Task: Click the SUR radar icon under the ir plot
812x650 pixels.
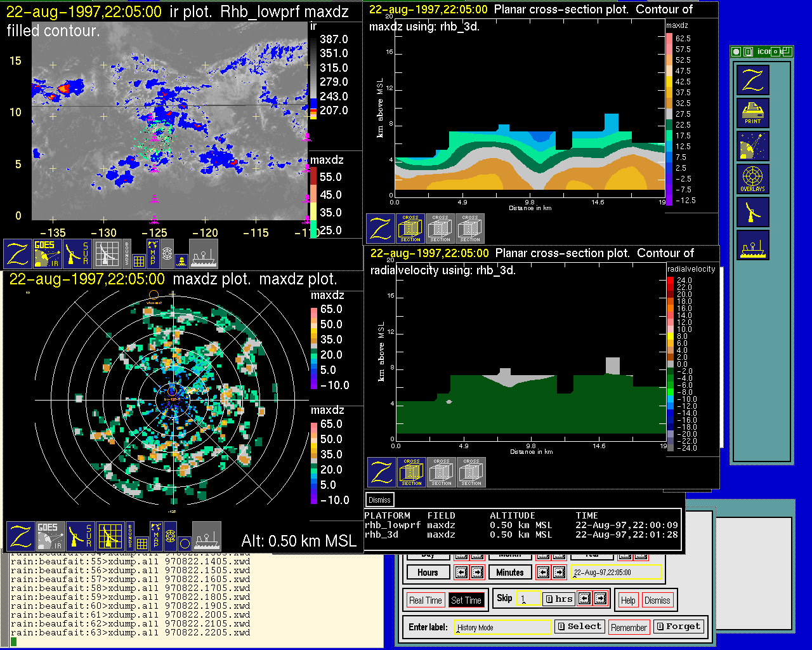Action: point(78,254)
